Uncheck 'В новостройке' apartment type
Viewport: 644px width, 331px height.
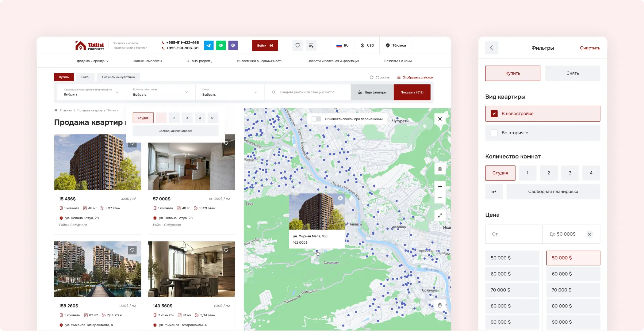[494, 113]
